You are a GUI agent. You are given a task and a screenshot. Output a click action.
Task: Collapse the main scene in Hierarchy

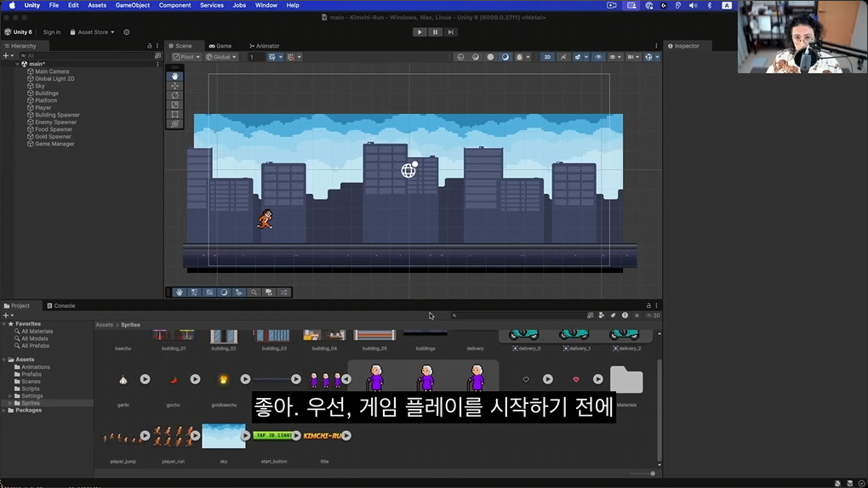point(17,64)
